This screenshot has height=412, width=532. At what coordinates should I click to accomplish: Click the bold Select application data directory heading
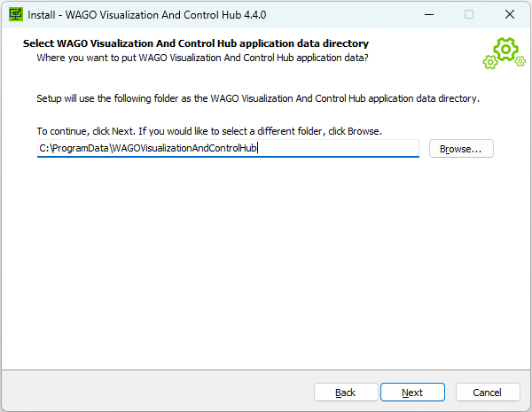(195, 43)
